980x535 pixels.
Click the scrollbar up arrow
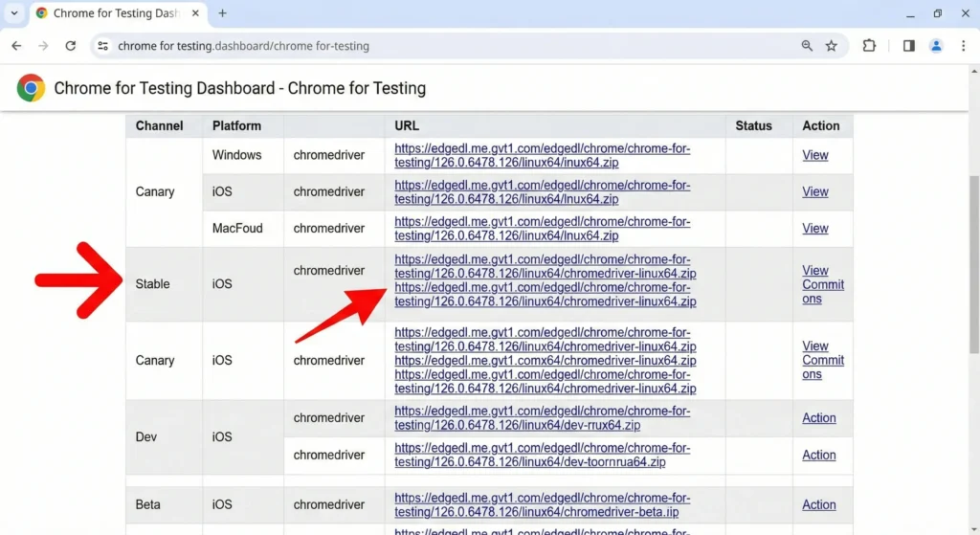pos(973,71)
